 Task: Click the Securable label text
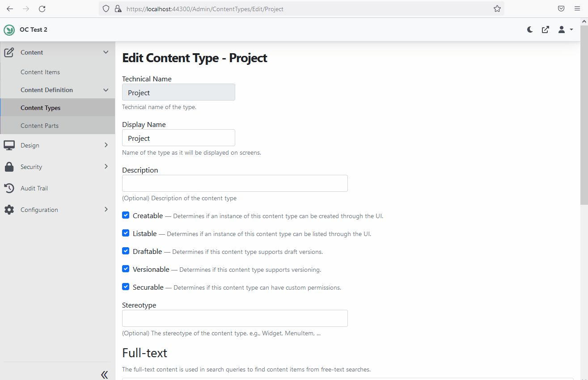(x=148, y=287)
